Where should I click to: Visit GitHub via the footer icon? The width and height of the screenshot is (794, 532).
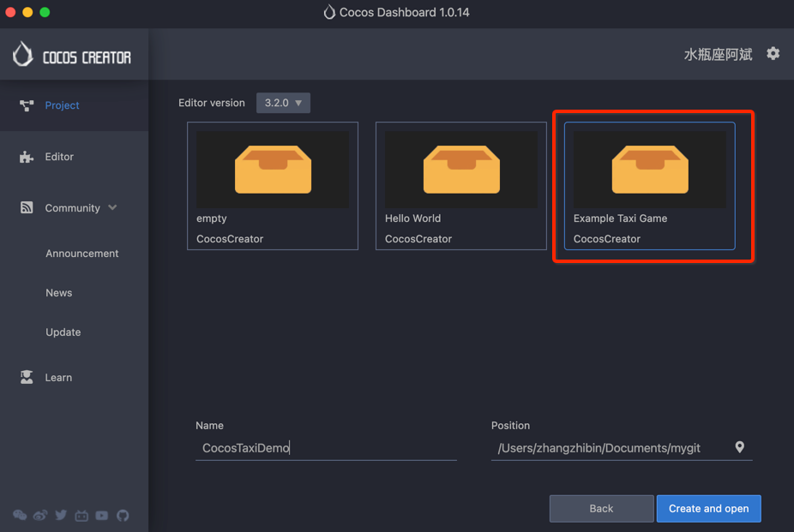pyautogui.click(x=123, y=515)
